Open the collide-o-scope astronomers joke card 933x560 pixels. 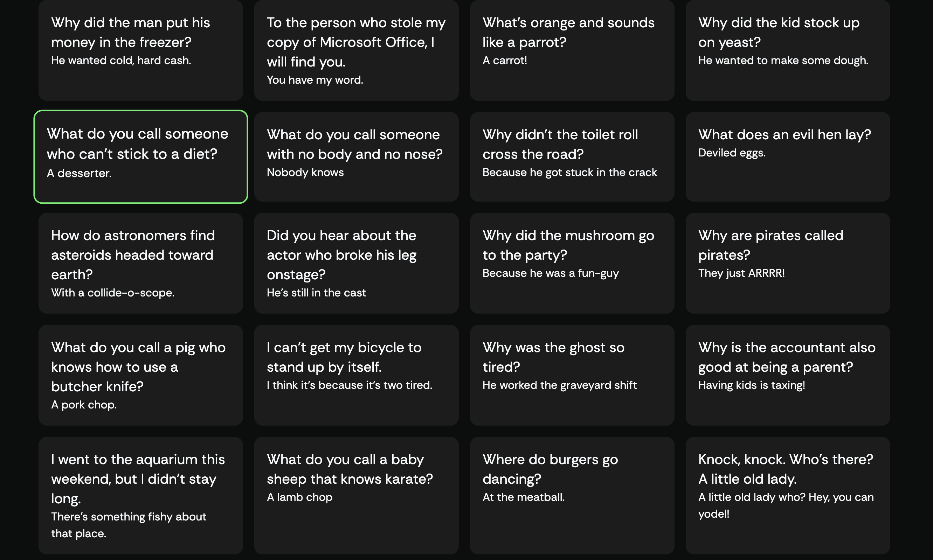140,263
